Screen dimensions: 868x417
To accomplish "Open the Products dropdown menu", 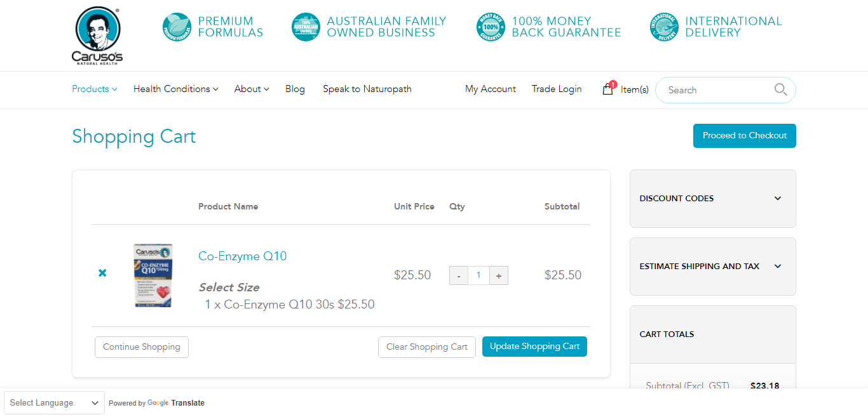I will (x=95, y=89).
